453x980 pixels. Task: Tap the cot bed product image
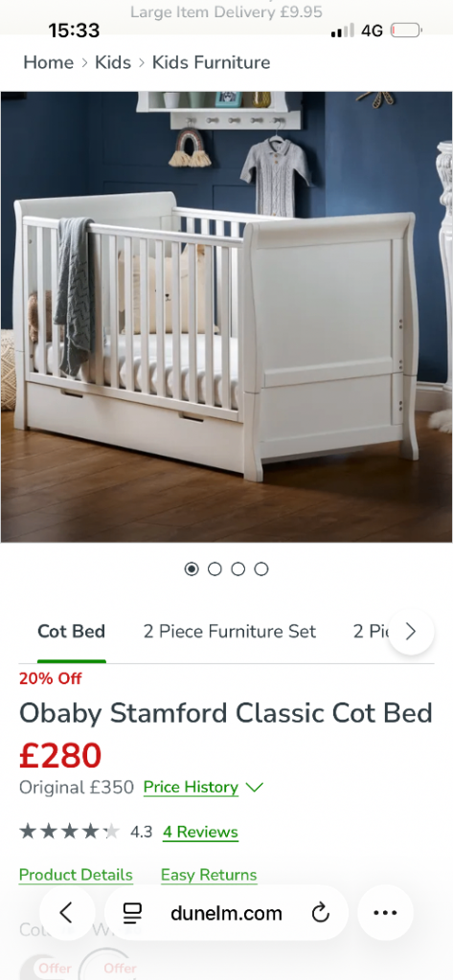pyautogui.click(x=226, y=317)
